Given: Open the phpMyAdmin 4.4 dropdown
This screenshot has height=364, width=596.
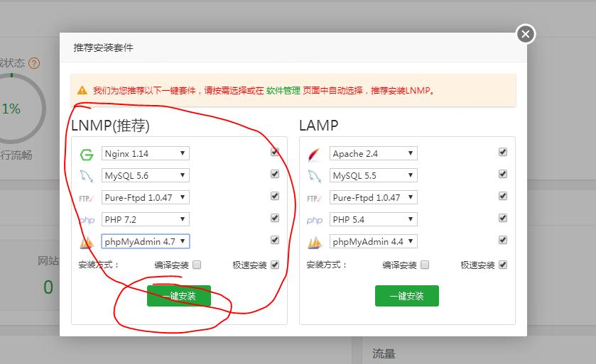Looking at the screenshot, I should click(373, 241).
